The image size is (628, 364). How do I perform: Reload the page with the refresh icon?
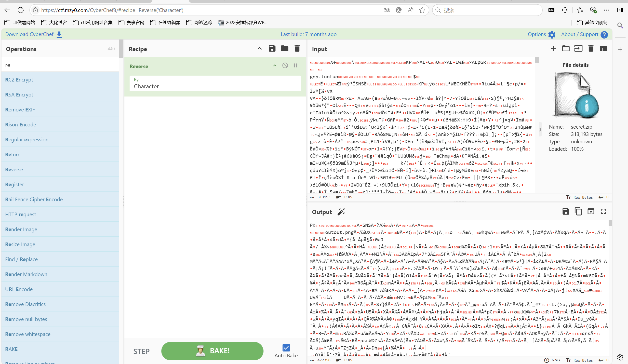point(21,10)
